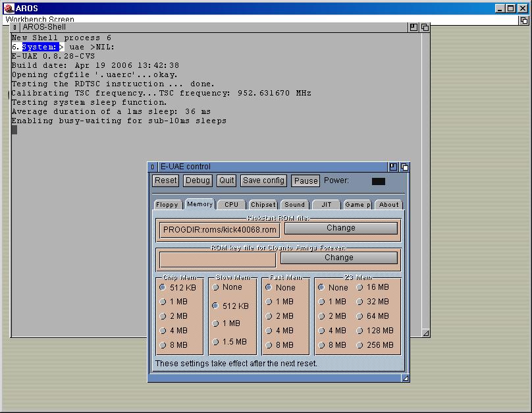Change the Kickstart ROM file
The width and height of the screenshot is (532, 413).
pos(341,228)
